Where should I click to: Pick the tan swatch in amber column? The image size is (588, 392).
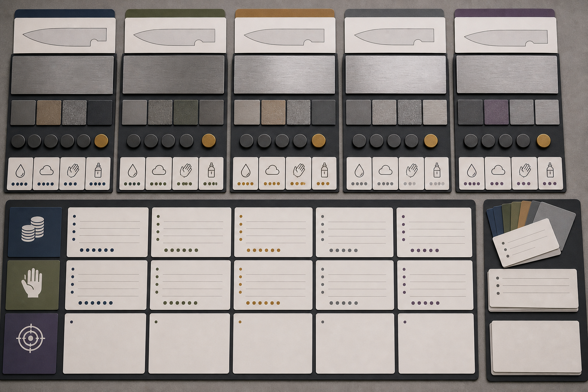pyautogui.click(x=273, y=112)
